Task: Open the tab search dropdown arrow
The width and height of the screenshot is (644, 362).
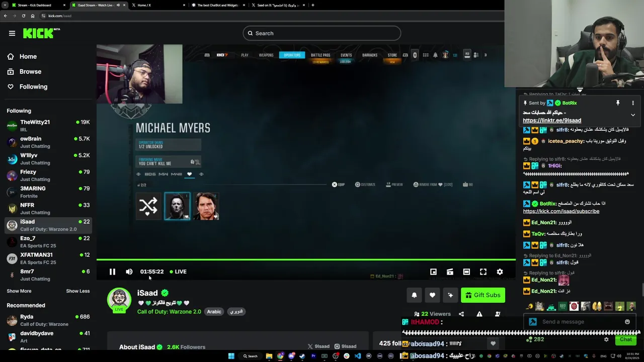Action: [4, 5]
